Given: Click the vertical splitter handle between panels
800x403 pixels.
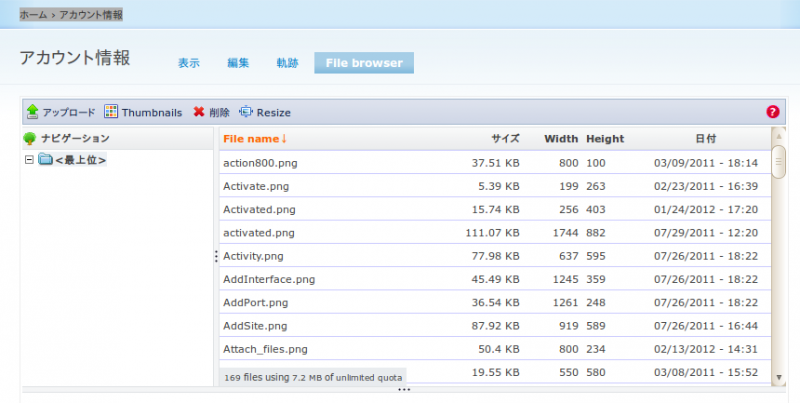Looking at the screenshot, I should [x=216, y=257].
